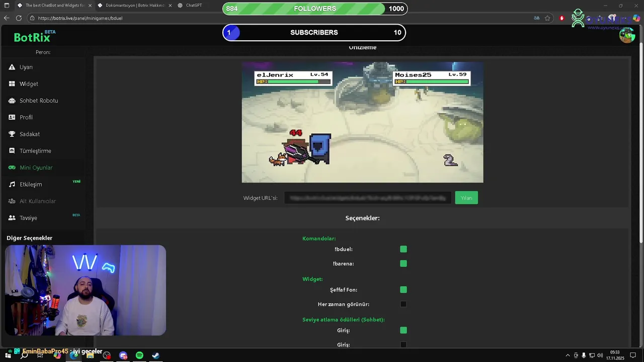Click the microphone icon in the system tray
The height and width of the screenshot is (362, 644).
tap(584, 355)
